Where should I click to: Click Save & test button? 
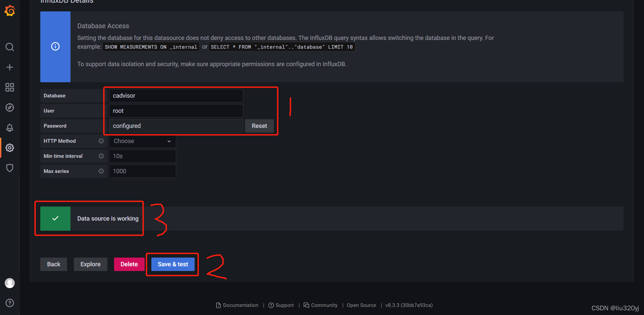pos(173,264)
